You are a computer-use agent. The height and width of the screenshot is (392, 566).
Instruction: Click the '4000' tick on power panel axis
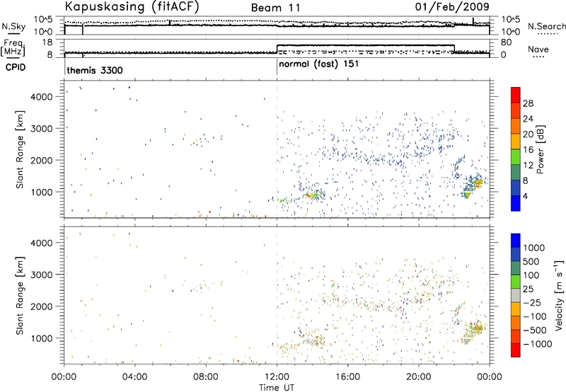(41, 97)
